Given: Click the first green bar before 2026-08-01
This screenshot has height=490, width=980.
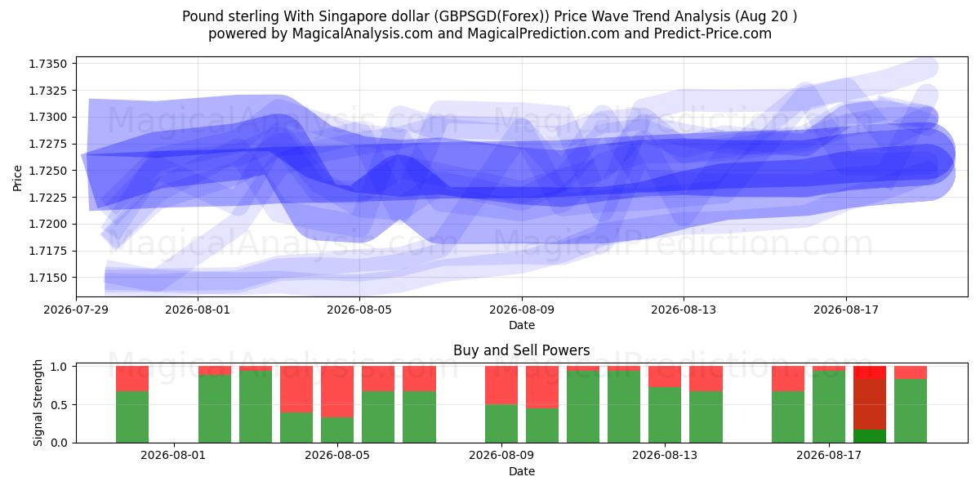Looking at the screenshot, I should [132, 417].
